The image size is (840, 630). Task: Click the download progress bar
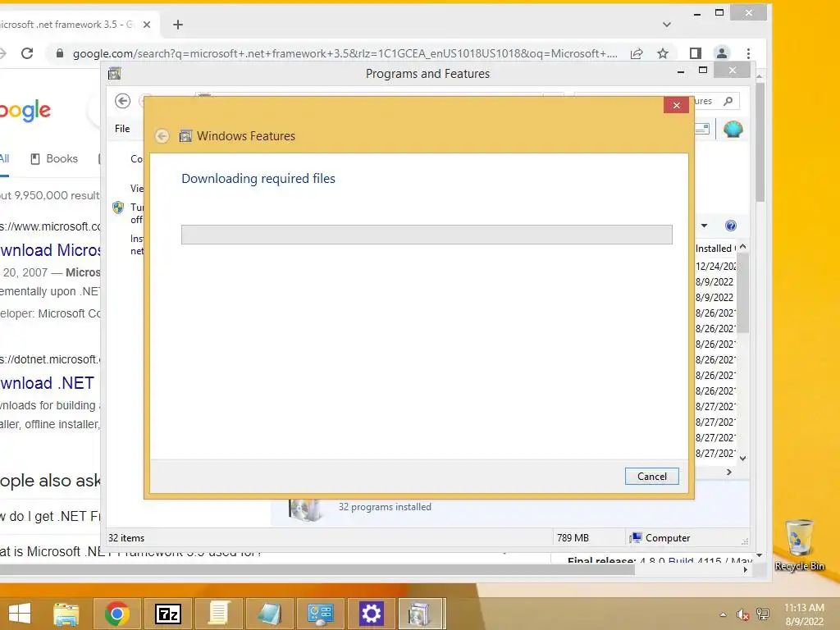[x=427, y=234]
